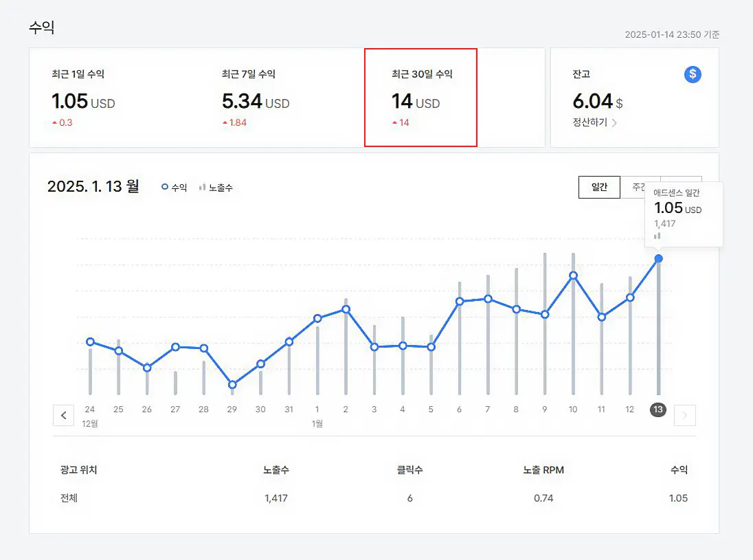Select day 24 of December on axis
Screen dimensions: 753x560
(x=90, y=410)
